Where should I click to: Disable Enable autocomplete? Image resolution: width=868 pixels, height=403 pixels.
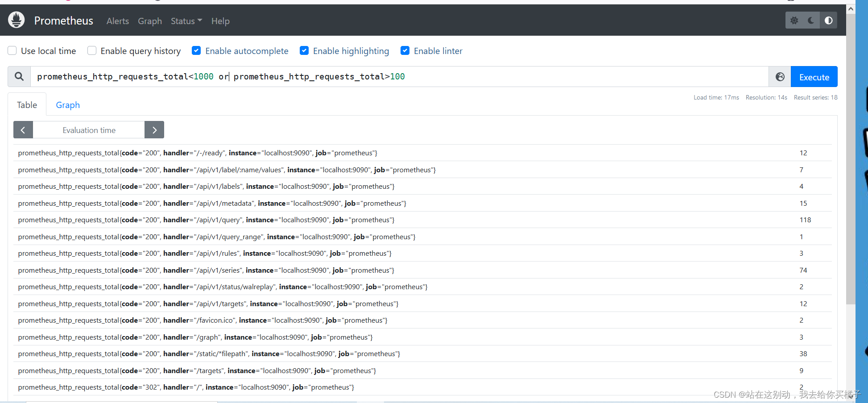point(196,50)
